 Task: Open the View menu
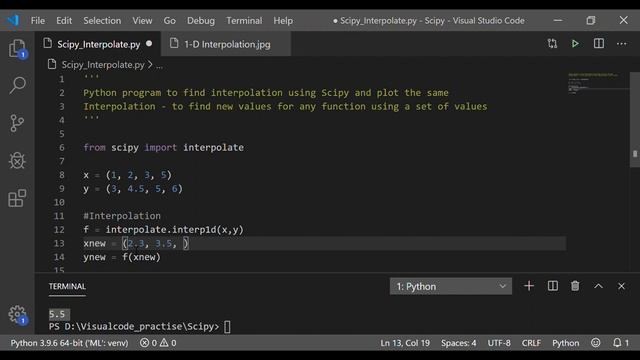142,20
